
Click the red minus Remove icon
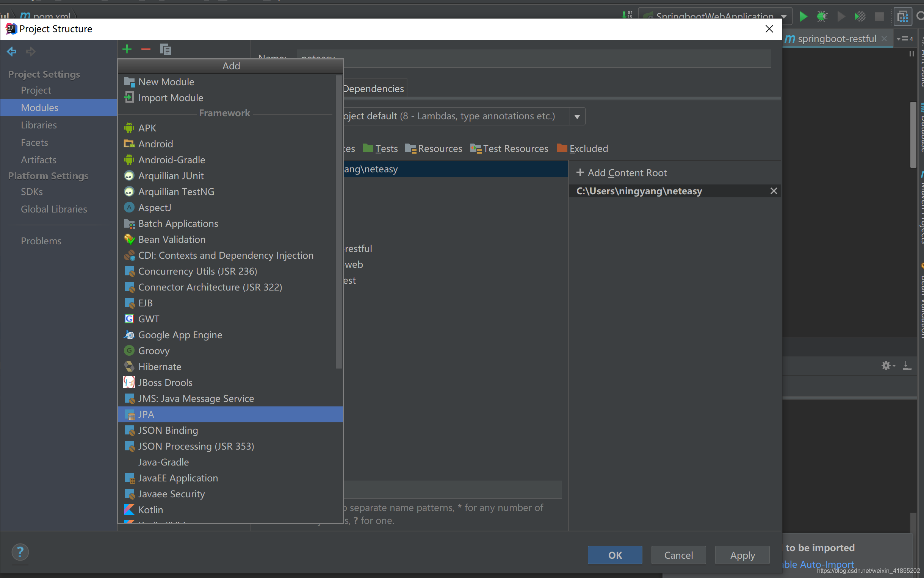click(x=146, y=49)
